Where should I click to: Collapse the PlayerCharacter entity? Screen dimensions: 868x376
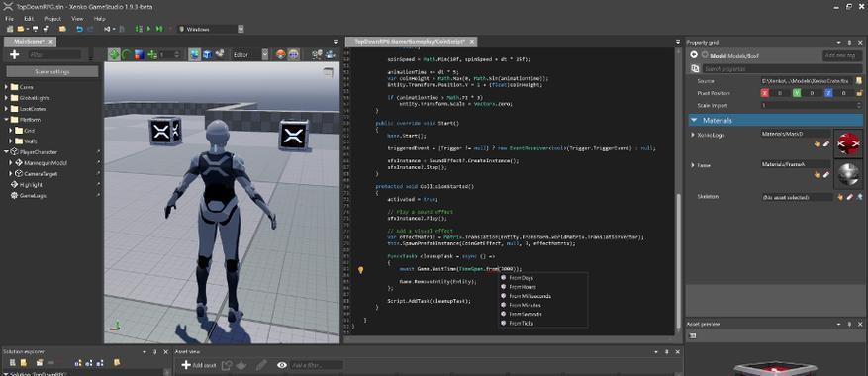click(x=7, y=152)
